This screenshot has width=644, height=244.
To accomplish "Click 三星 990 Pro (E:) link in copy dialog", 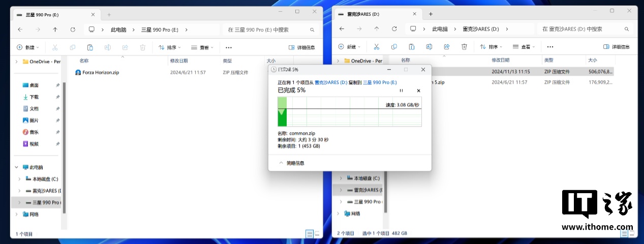I will click(380, 82).
